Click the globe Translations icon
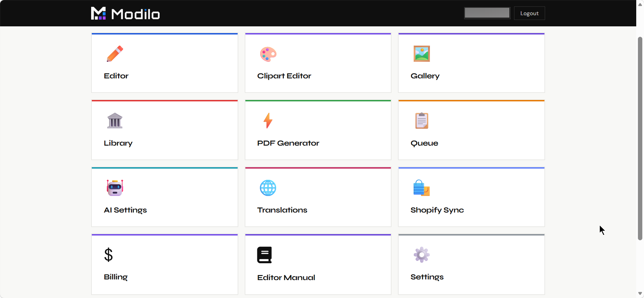644x298 pixels. pos(268,188)
